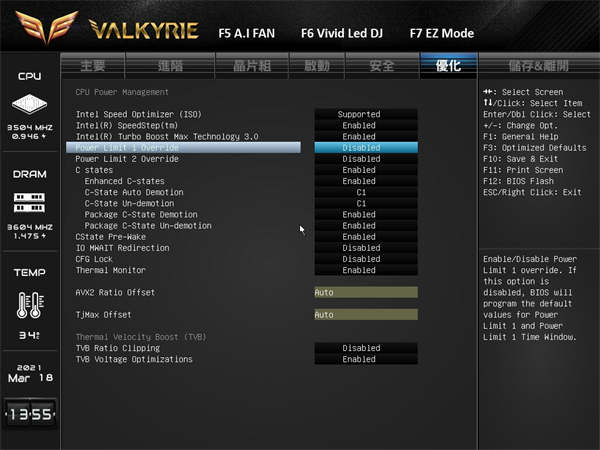
Task: Click the TjMax Offset Auto field
Action: (x=366, y=315)
